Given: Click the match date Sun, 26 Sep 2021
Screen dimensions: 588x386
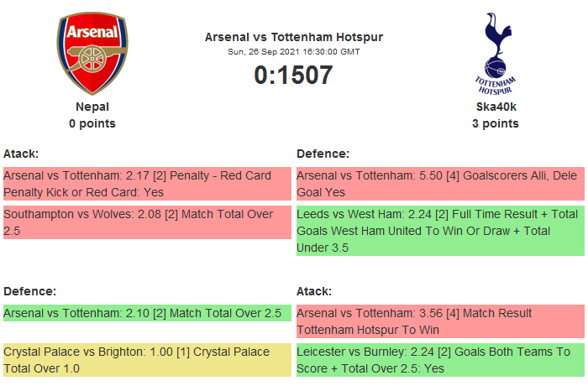Looking at the screenshot, I should pos(293,51).
